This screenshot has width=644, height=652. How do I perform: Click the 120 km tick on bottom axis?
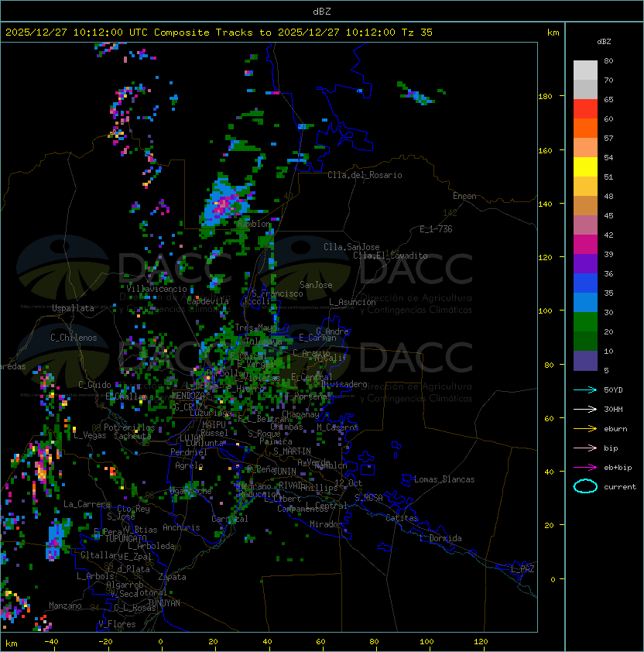click(481, 641)
